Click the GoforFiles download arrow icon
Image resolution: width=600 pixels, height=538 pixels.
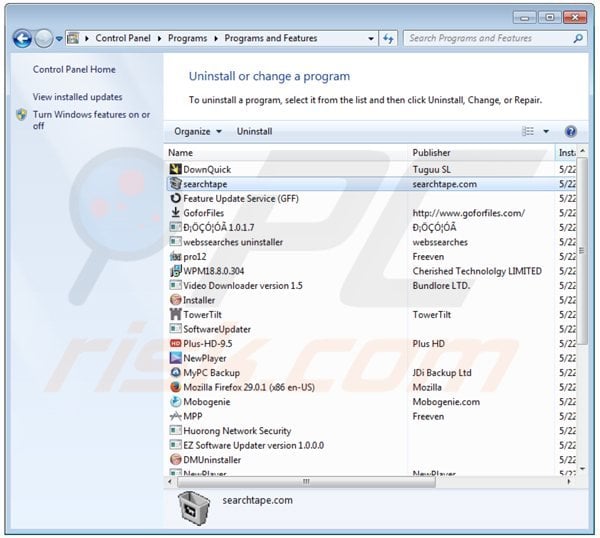(175, 213)
